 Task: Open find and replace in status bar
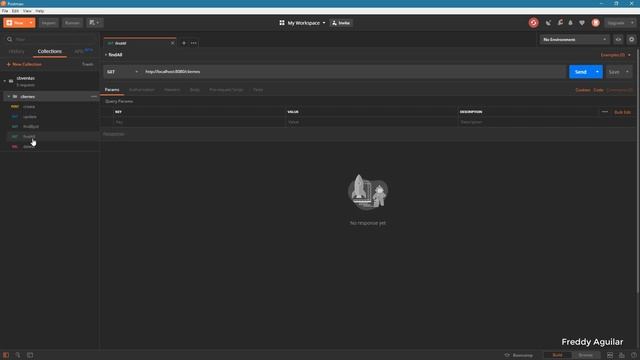point(18,355)
